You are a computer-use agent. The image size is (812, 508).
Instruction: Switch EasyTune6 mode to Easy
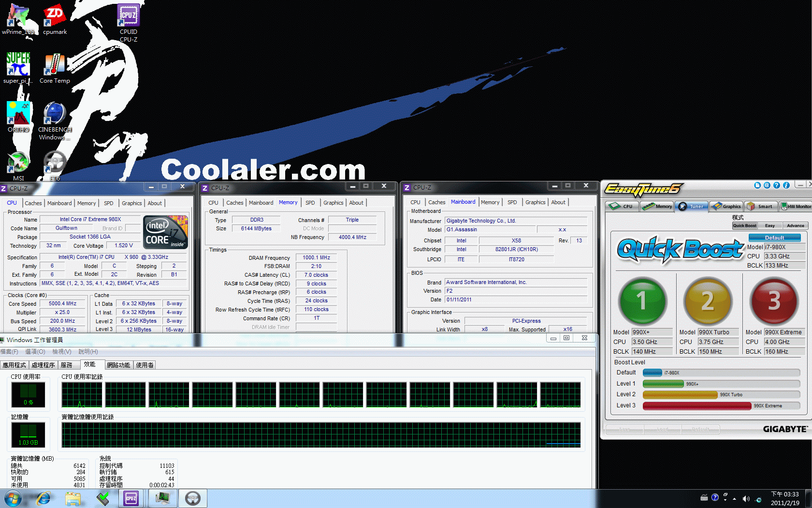770,225
